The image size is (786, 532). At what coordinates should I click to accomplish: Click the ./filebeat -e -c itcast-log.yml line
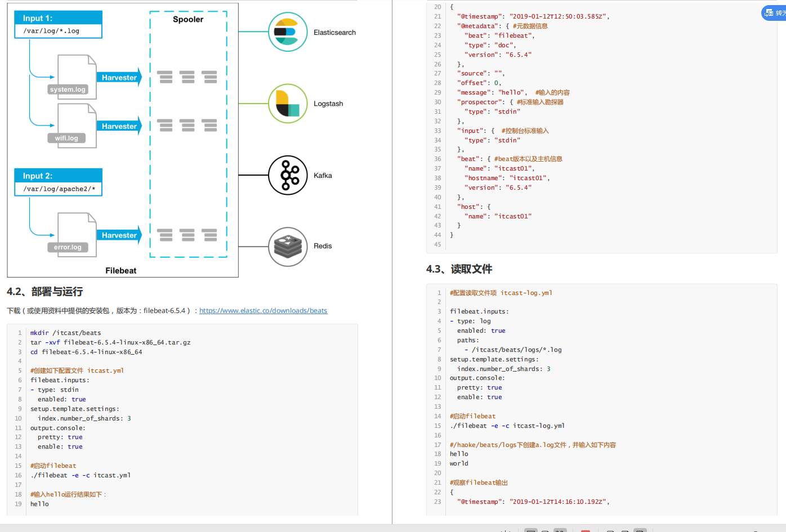tap(507, 426)
